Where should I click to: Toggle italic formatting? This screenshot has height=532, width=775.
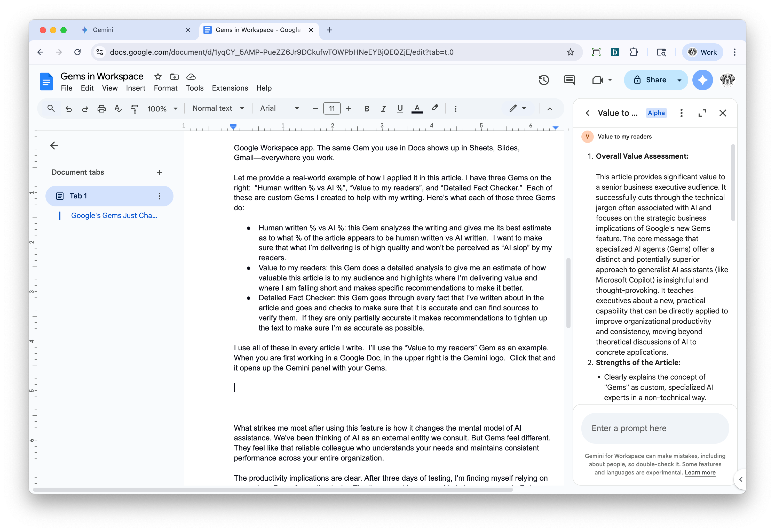[x=383, y=109]
